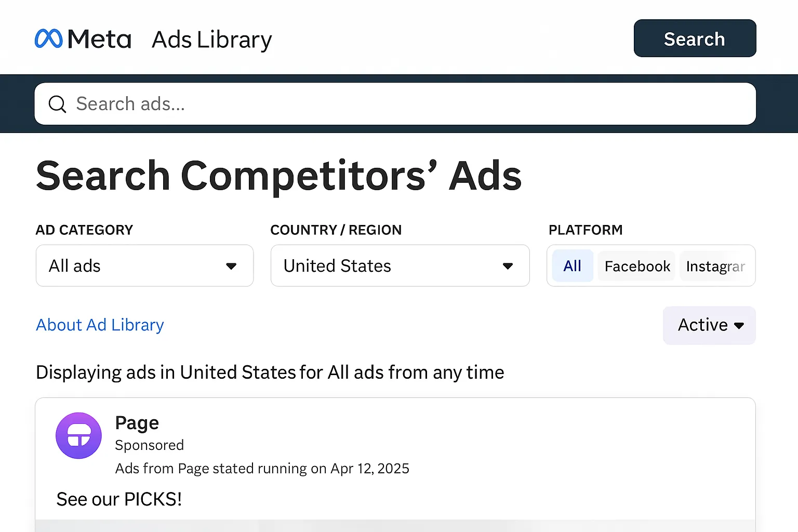Click the See our PICKS! ad text
This screenshot has height=532, width=798.
point(119,499)
